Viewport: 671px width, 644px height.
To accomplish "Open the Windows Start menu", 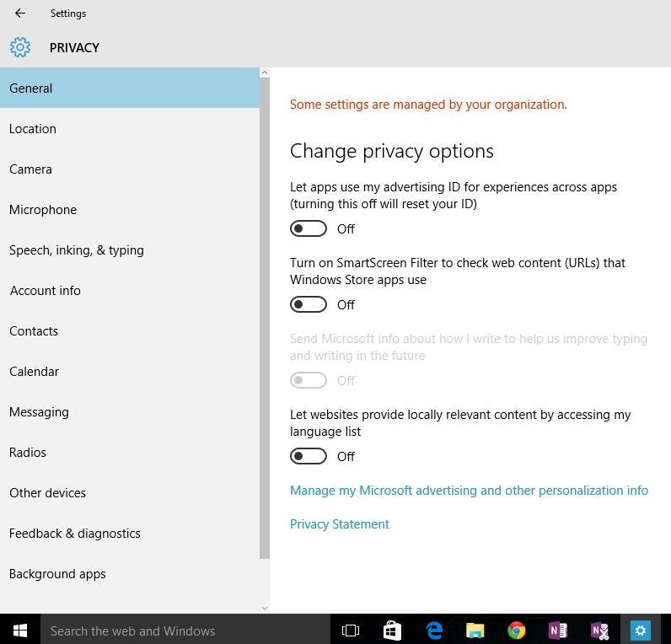I will [x=20, y=631].
